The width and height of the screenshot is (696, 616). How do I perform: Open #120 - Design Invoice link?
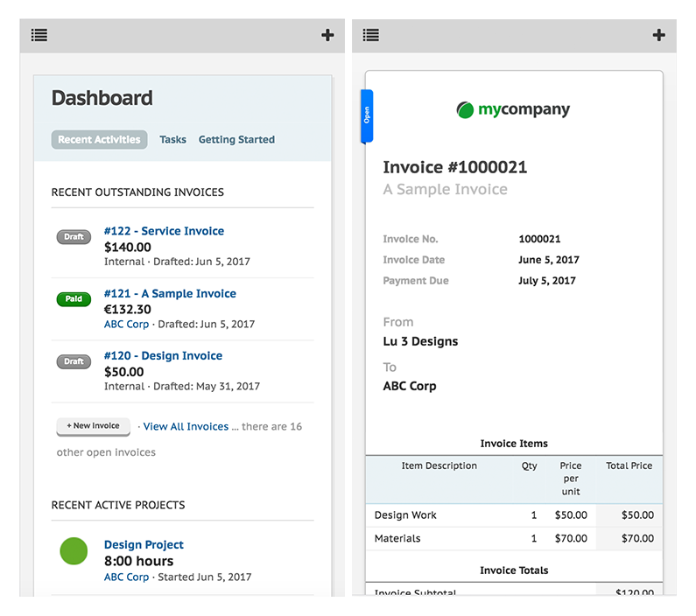coord(163,355)
